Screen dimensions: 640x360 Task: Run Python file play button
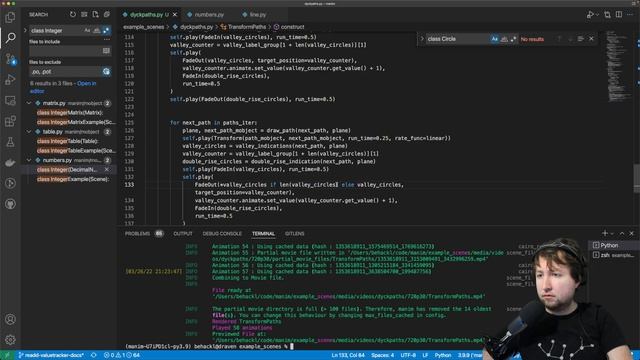tap(590, 15)
